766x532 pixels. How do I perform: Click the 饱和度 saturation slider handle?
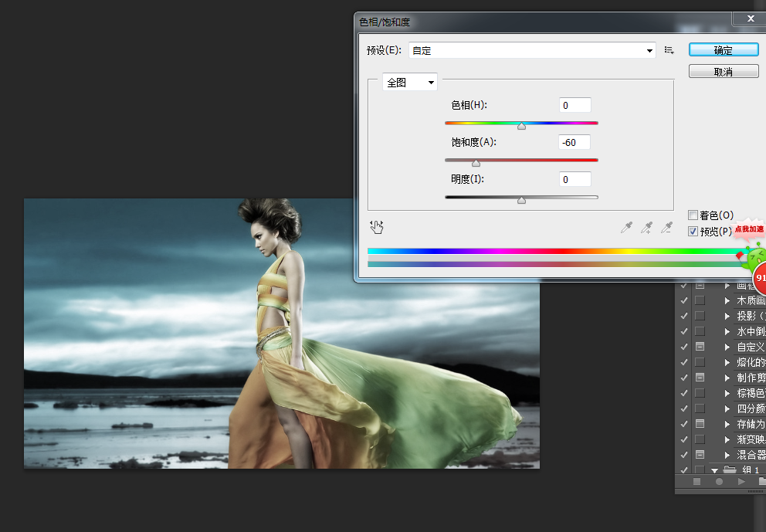476,163
